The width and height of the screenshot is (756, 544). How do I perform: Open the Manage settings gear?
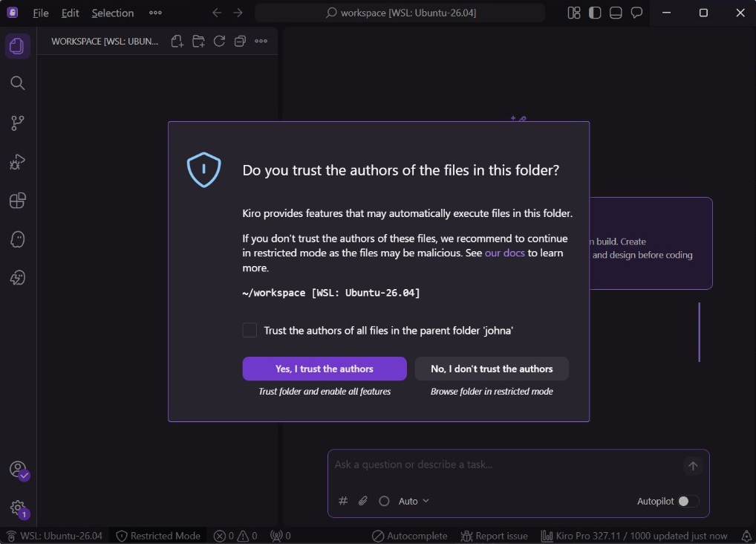pyautogui.click(x=19, y=508)
